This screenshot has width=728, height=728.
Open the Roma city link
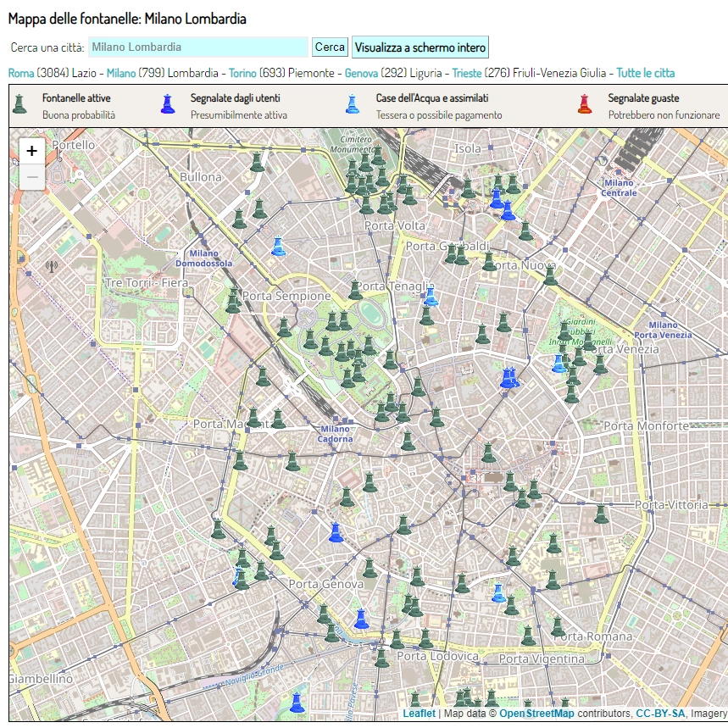(x=21, y=73)
